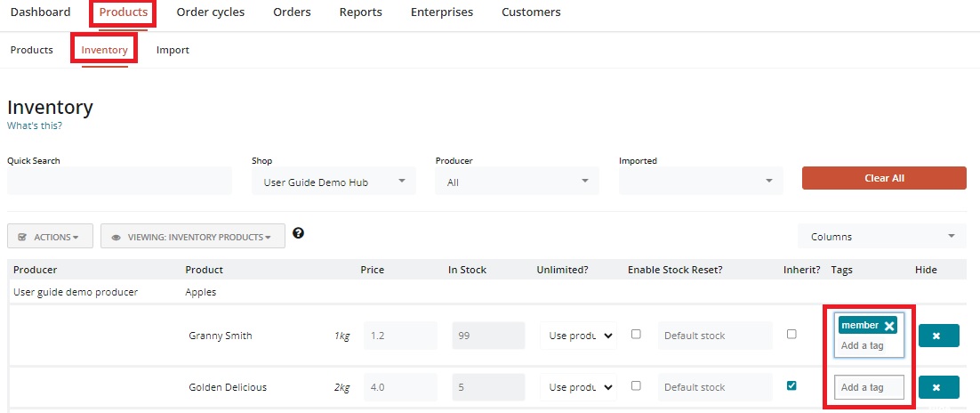Open the Import sub-tab
Screen dimensions: 980x413
click(173, 50)
